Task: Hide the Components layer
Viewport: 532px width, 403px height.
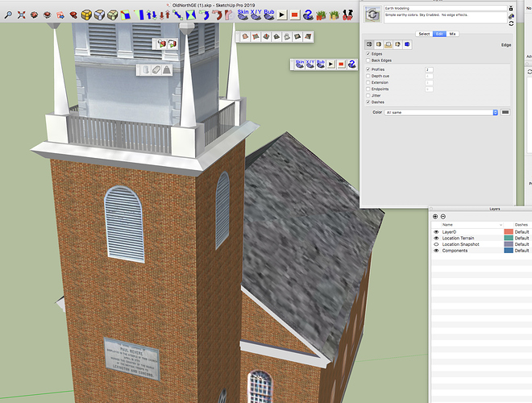Action: tap(436, 251)
